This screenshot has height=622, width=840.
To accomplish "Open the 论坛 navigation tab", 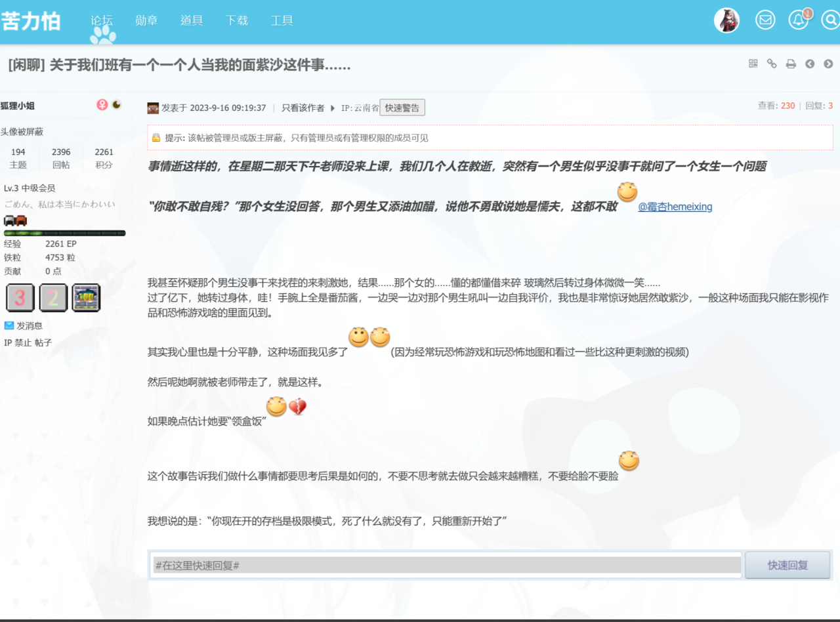I will tap(102, 20).
